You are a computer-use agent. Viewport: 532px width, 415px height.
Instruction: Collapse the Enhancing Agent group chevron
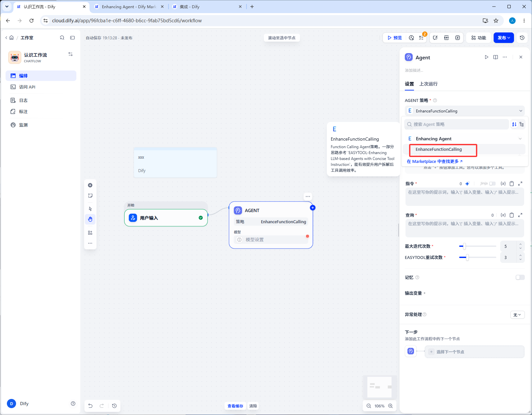520,139
